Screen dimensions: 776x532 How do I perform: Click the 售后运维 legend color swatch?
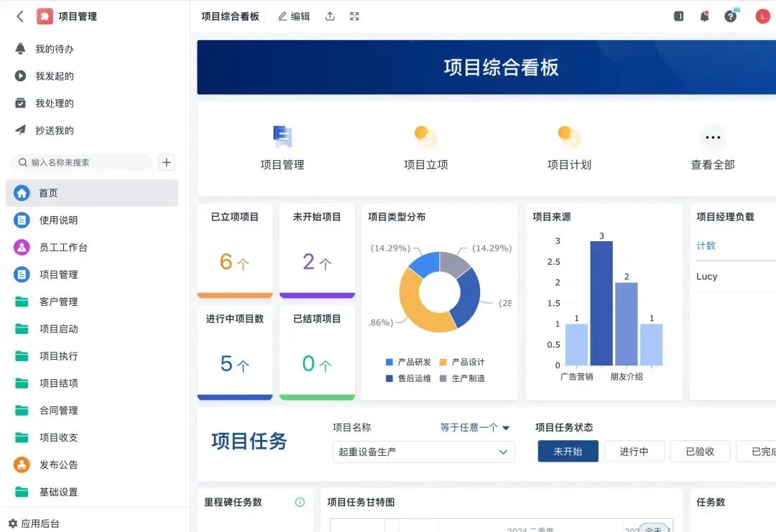[389, 378]
